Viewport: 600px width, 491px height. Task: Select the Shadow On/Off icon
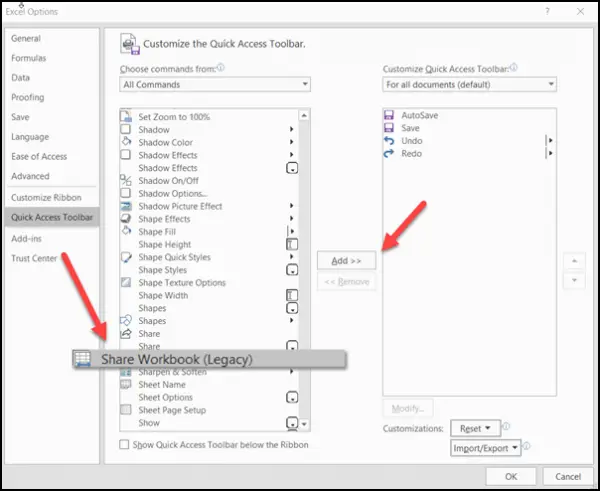coord(126,180)
